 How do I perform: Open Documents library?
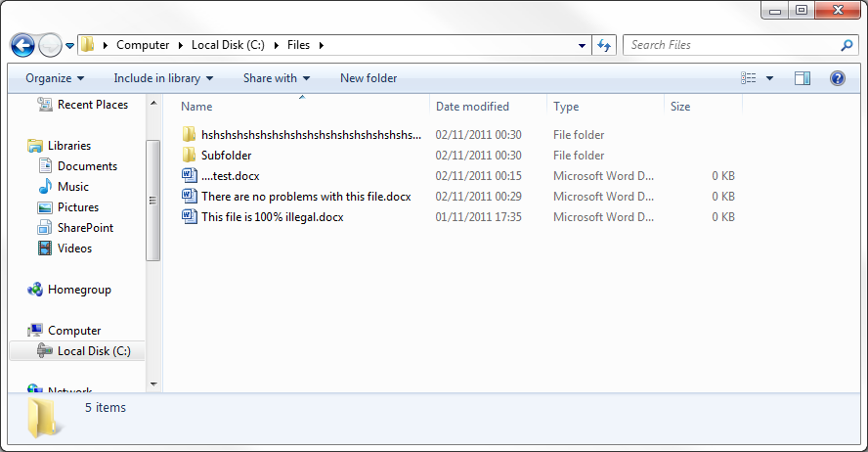(x=87, y=166)
